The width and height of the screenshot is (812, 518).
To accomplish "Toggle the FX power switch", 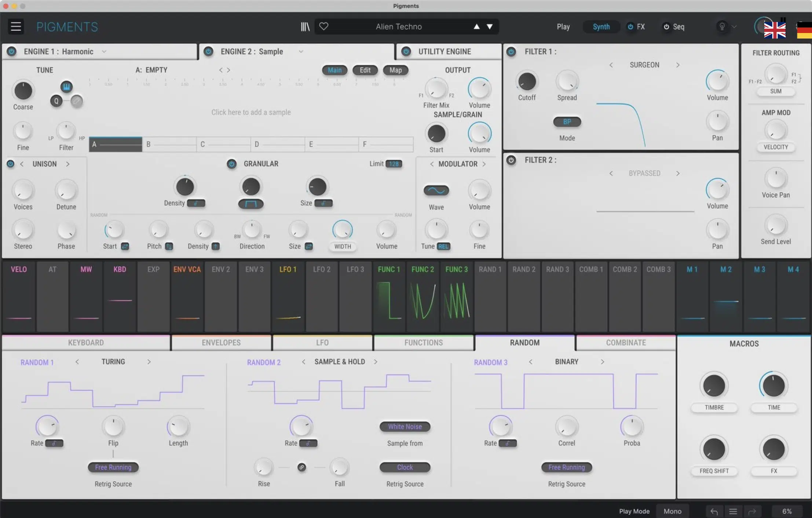I will 630,26.
